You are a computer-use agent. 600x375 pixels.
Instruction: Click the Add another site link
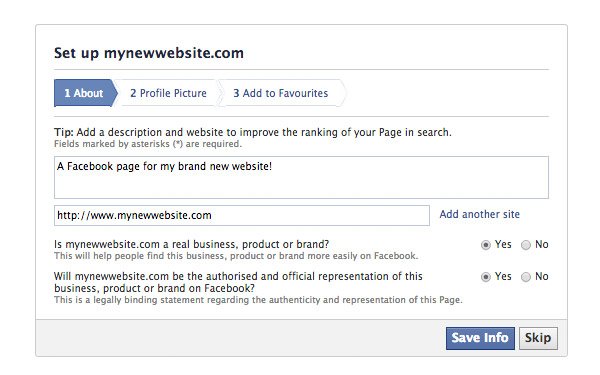[x=479, y=214]
